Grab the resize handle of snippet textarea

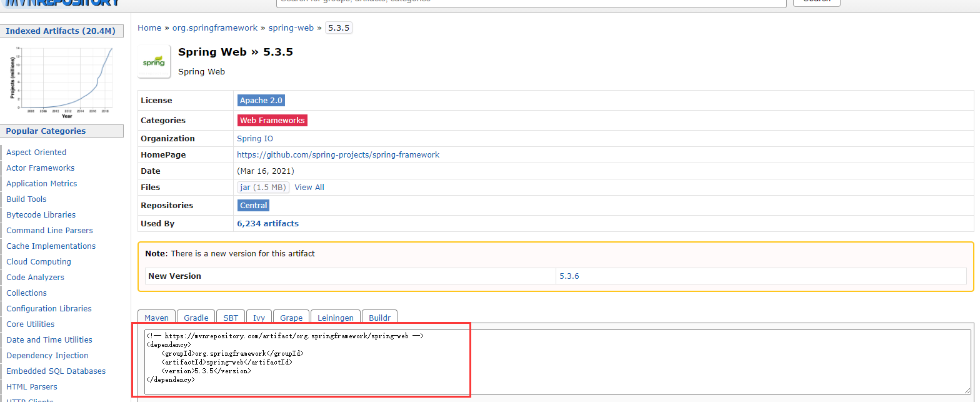(967, 391)
